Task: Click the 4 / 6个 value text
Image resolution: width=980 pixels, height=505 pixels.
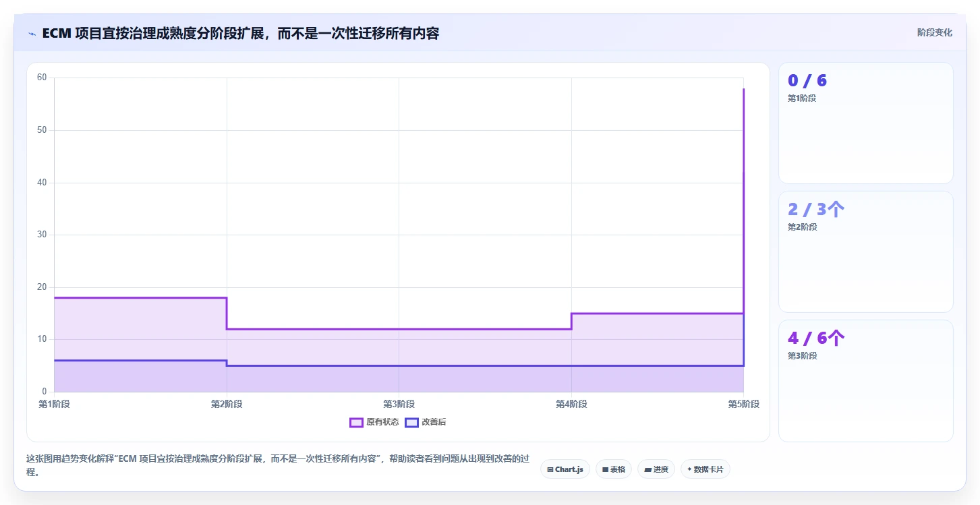Action: click(816, 338)
